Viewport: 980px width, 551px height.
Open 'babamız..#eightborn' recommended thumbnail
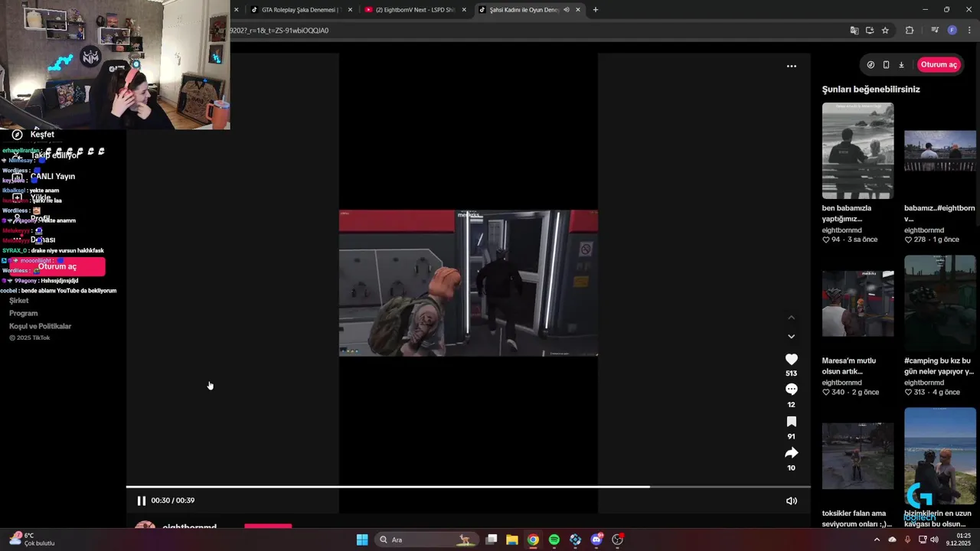tap(939, 151)
